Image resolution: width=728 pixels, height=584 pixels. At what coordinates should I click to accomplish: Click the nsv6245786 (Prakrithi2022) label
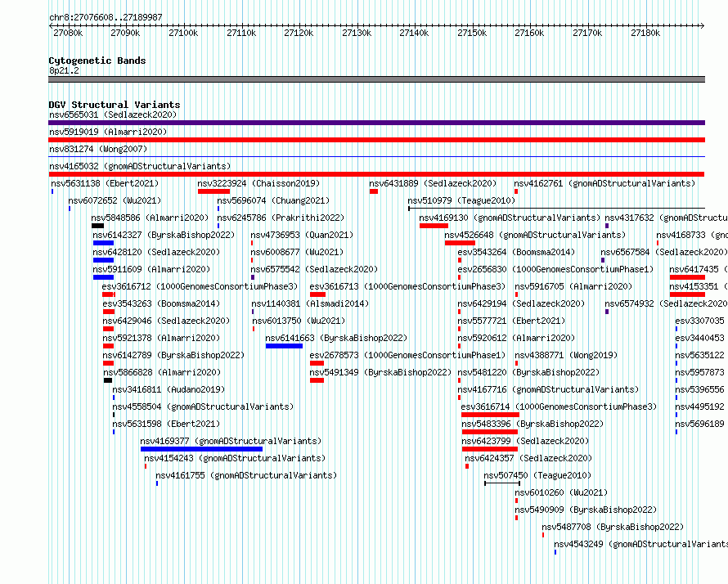coord(281,218)
